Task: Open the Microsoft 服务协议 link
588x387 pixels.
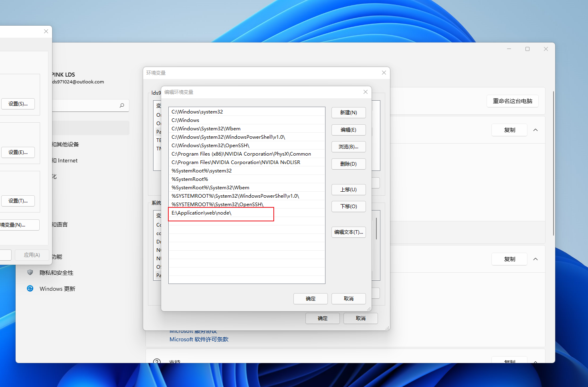Action: coord(193,330)
